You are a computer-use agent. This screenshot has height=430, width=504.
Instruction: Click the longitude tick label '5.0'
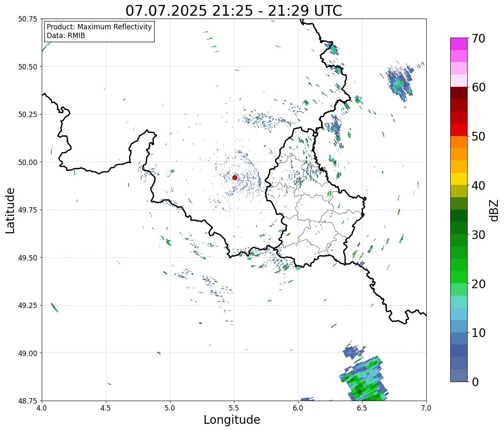[170, 408]
